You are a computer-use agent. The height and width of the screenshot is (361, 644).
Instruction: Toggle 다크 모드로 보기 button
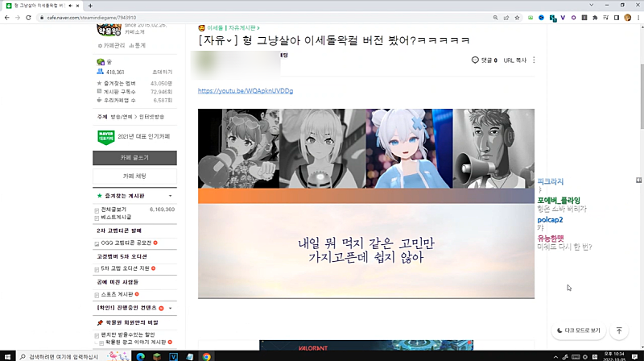(x=578, y=330)
